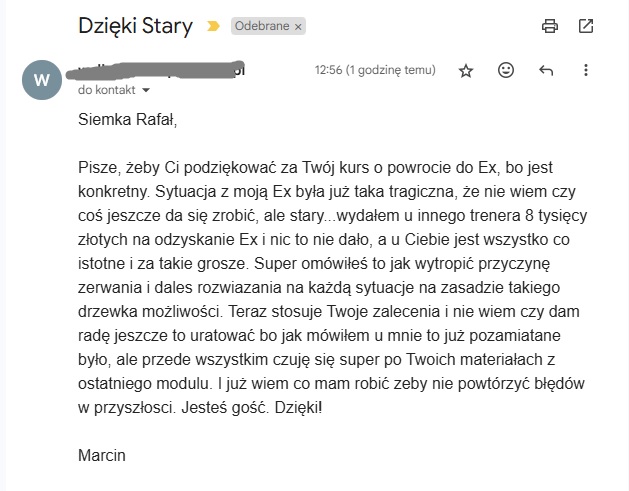Click the closing sentence Jesteś gość. Dzięki!

click(252, 408)
